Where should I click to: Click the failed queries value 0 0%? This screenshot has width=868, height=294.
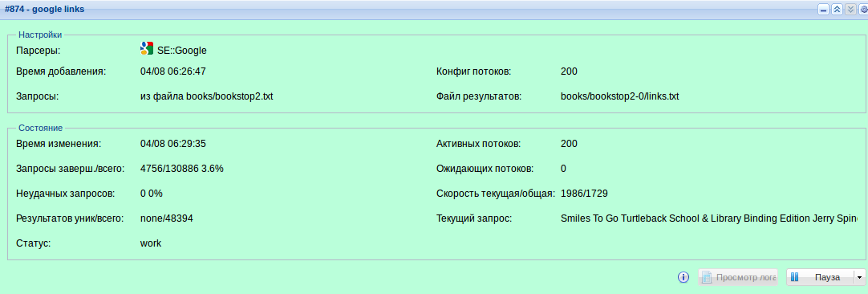click(152, 194)
